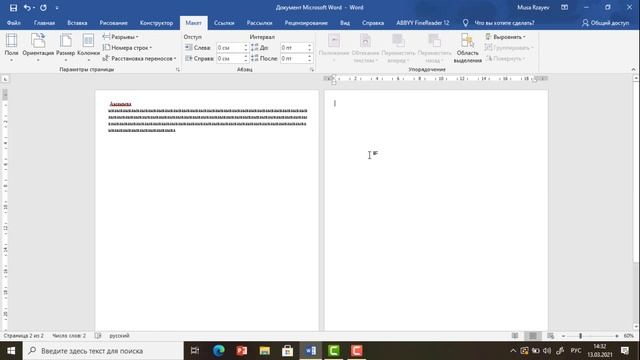640x360 pixels.
Task: Undo the last action
Action: [27, 7]
